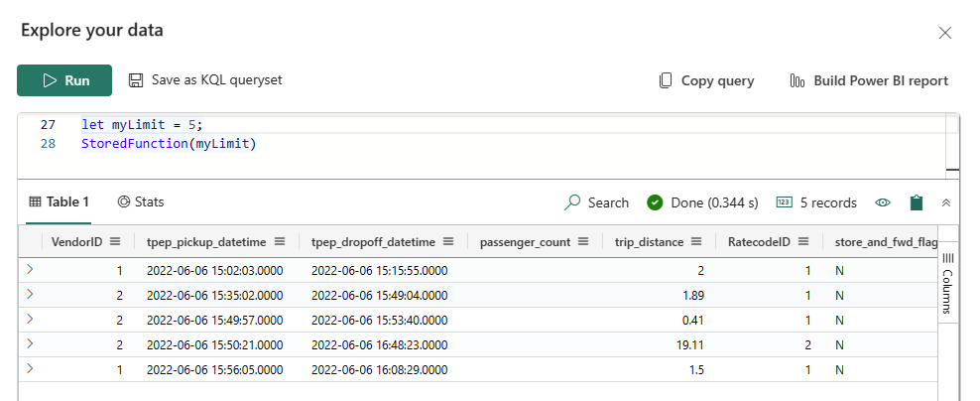This screenshot has width=980, height=401.
Task: Open the Columns side panel
Action: (x=947, y=283)
